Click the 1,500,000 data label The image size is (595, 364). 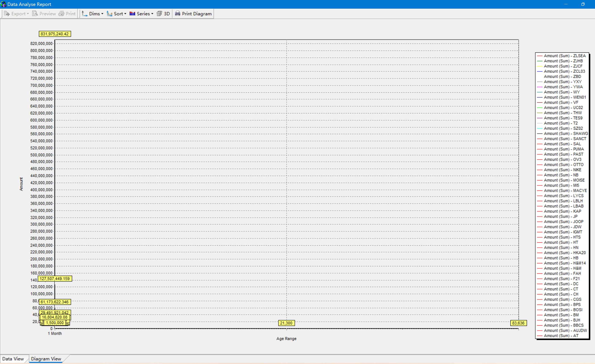pyautogui.click(x=55, y=323)
